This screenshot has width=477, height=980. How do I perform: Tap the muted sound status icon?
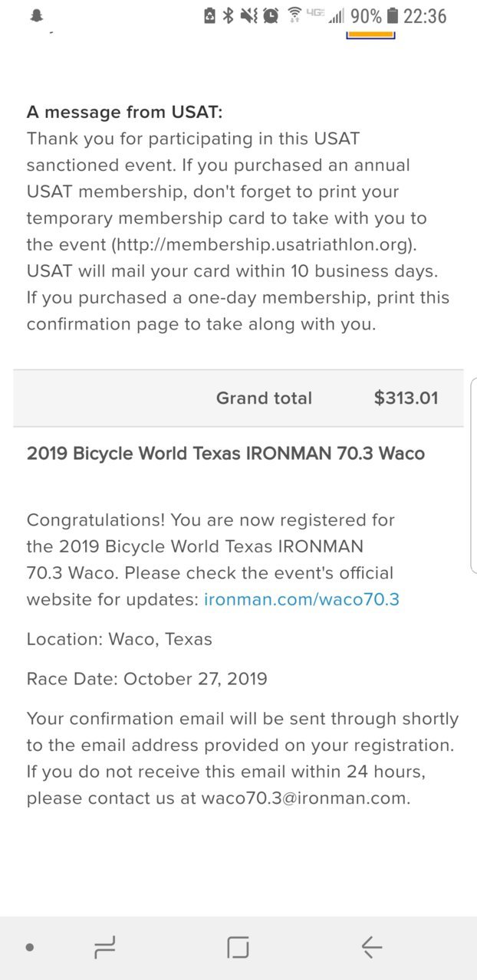248,15
